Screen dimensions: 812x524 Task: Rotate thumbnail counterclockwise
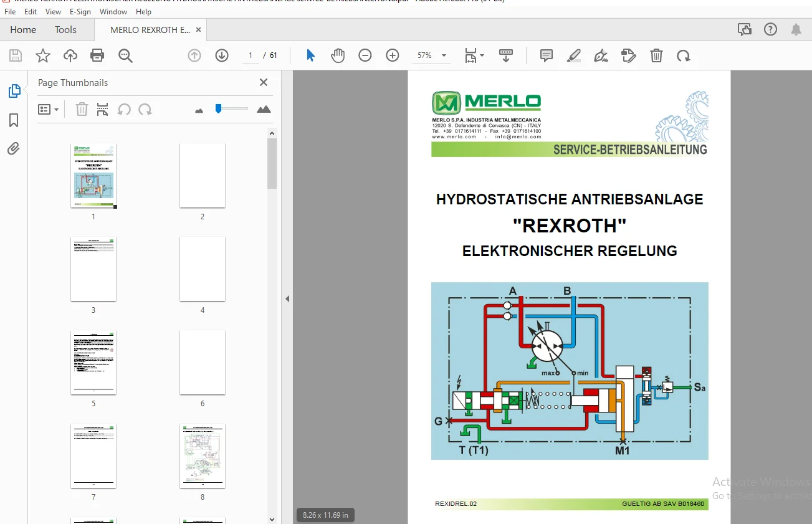[124, 110]
